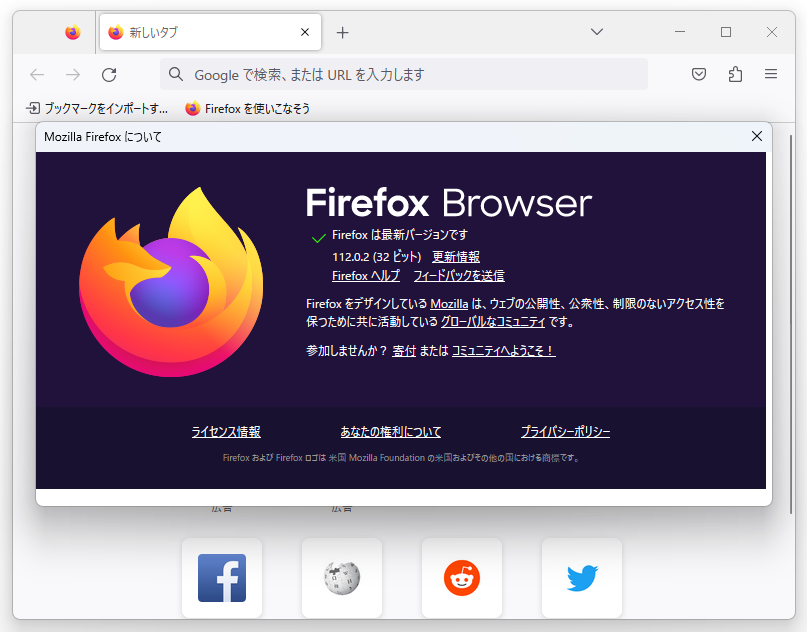Save the page to Pocket

[x=698, y=74]
